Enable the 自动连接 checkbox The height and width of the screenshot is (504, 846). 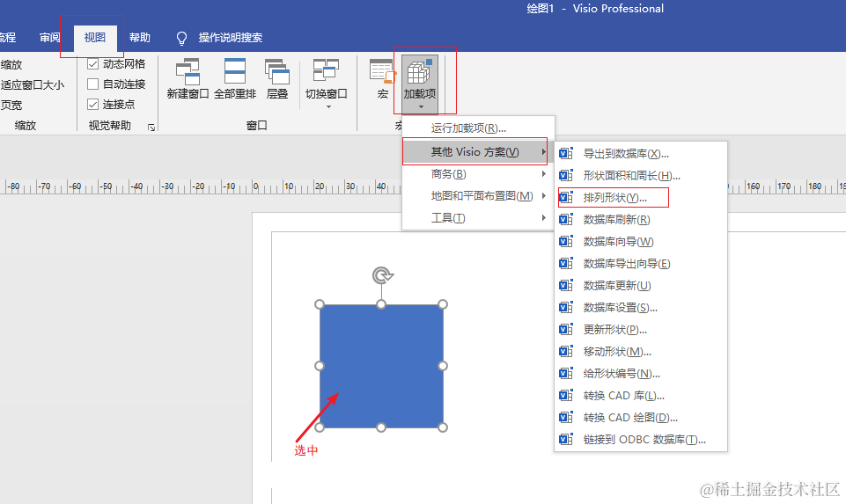[x=92, y=84]
